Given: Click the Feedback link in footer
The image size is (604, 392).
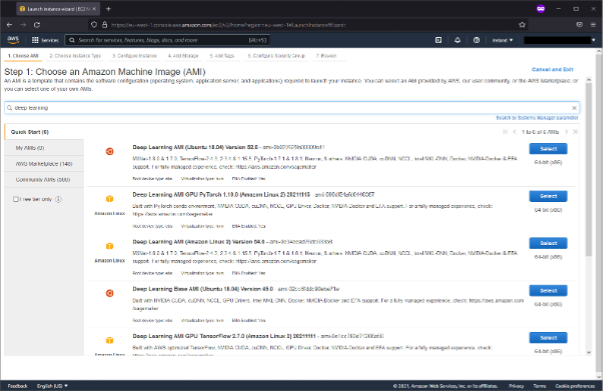Looking at the screenshot, I should click(18, 386).
